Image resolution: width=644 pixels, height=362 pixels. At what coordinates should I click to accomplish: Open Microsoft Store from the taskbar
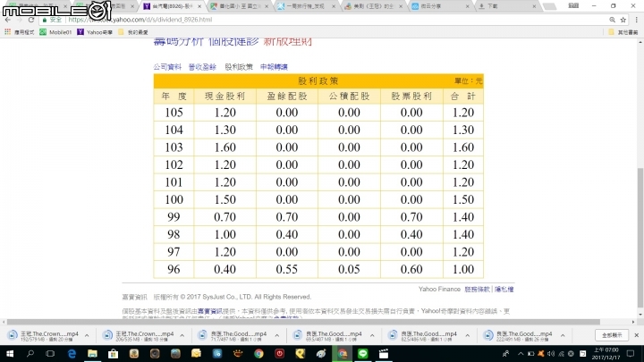point(113,354)
